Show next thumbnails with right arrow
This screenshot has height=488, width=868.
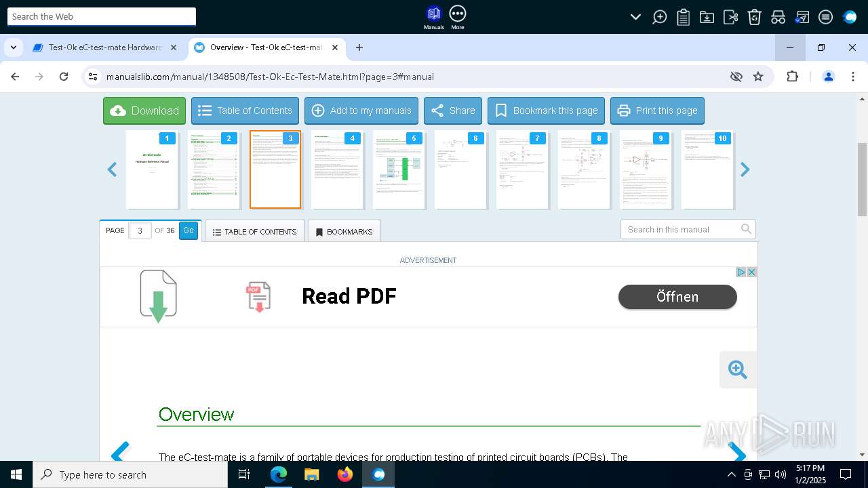pos(745,169)
